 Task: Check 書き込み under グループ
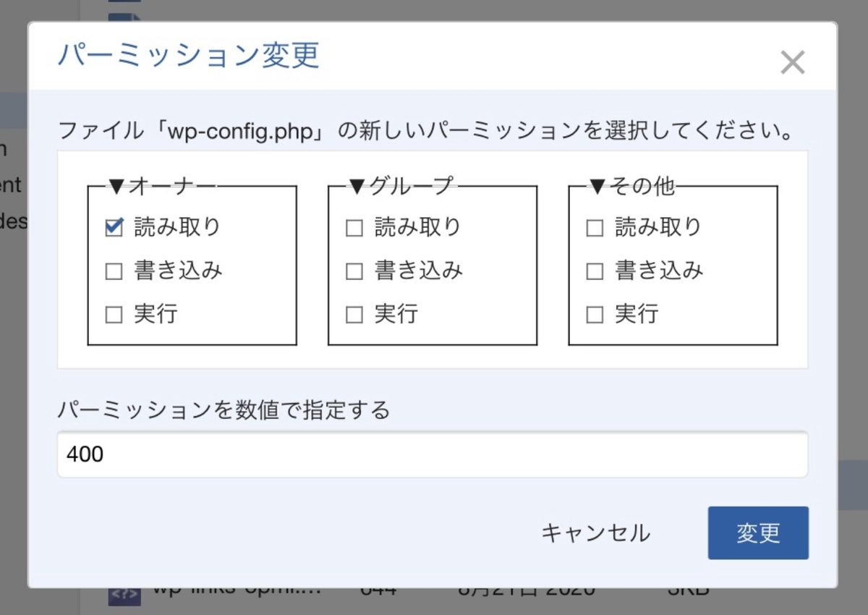click(354, 271)
